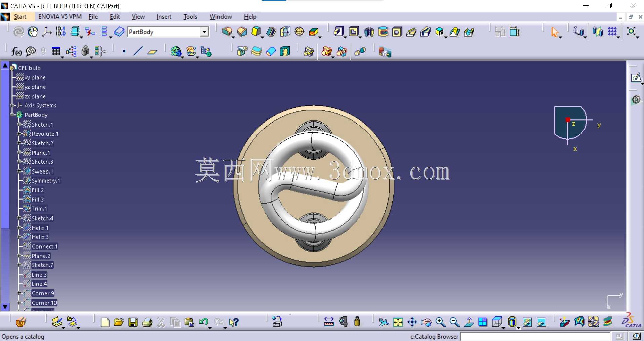Click the command input field in status bar
The width and height of the screenshot is (644, 341).
(x=535, y=336)
